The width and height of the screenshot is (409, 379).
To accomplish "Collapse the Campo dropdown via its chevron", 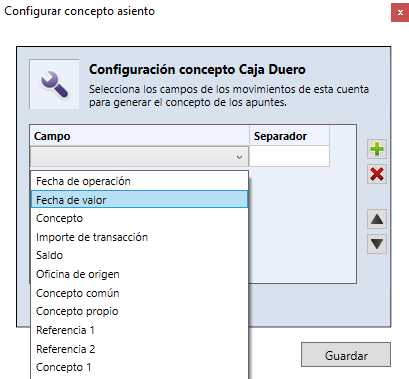I will pos(239,157).
